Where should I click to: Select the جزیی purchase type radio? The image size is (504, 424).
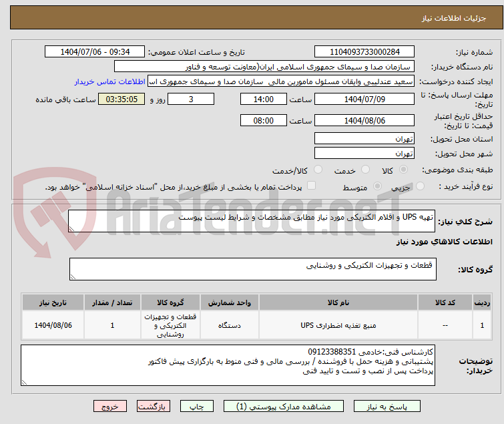coord(420,186)
